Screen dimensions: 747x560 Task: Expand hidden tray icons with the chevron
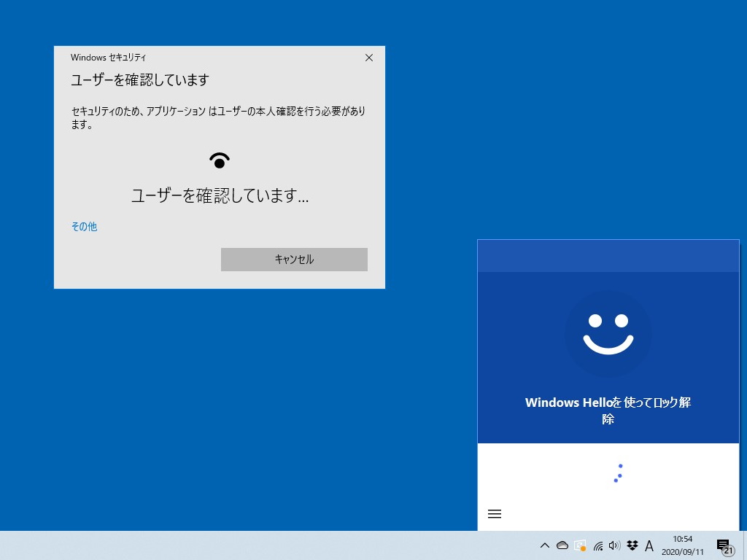[545, 545]
